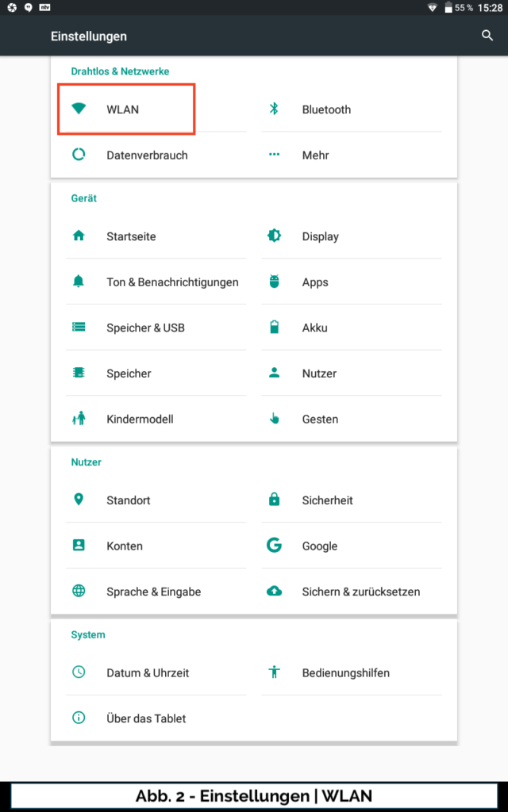Open the Mehr entry under Drahtlos & Netzwerke
This screenshot has width=508, height=812.
316,155
